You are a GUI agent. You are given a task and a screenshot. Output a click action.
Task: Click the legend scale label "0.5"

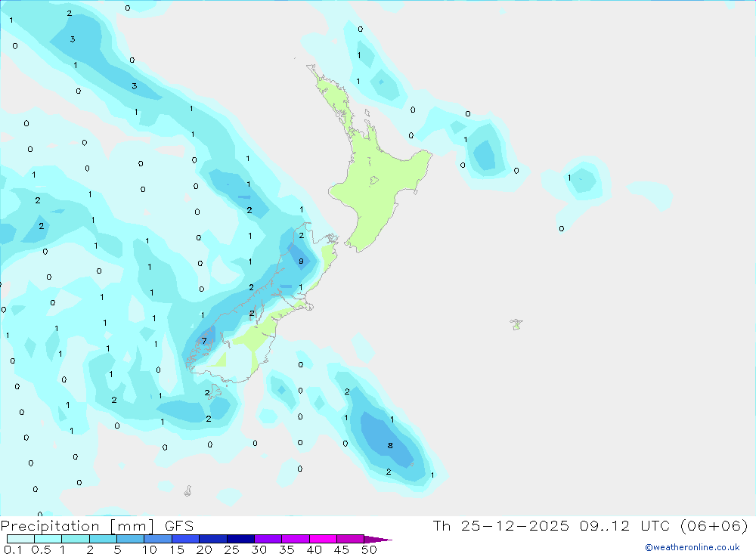[41, 549]
